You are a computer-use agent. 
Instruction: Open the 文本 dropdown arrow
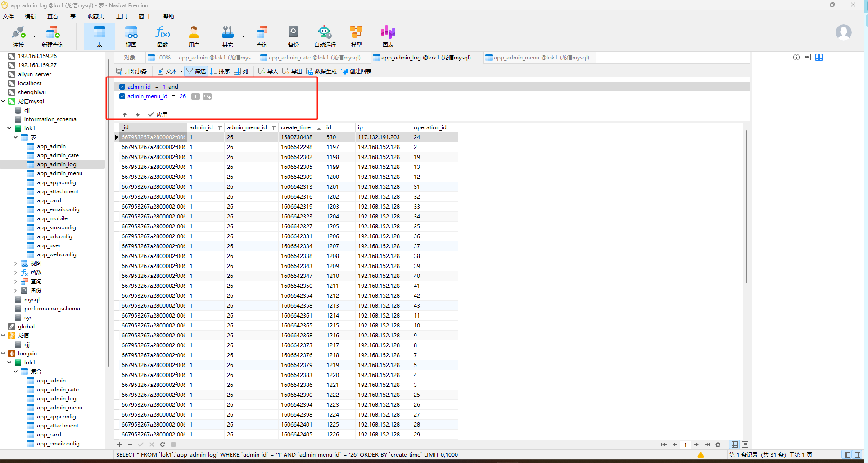181,71
